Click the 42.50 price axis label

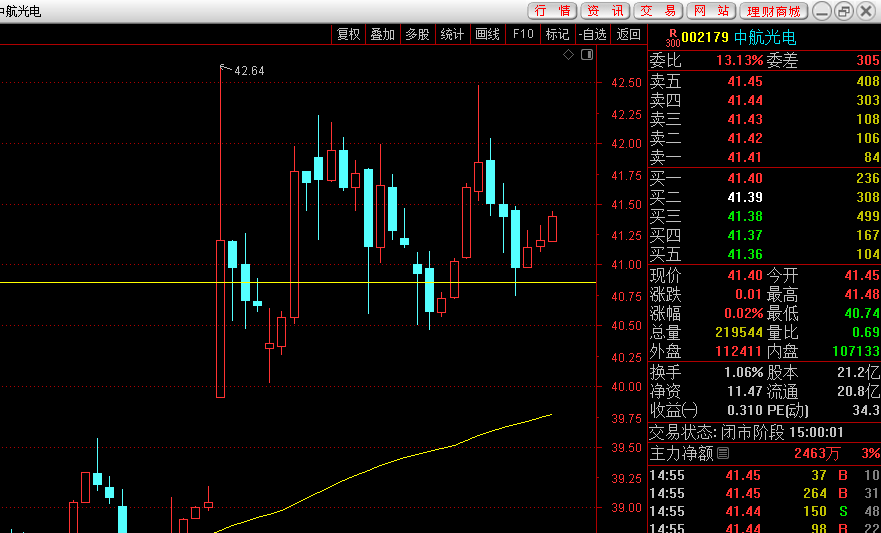626,83
